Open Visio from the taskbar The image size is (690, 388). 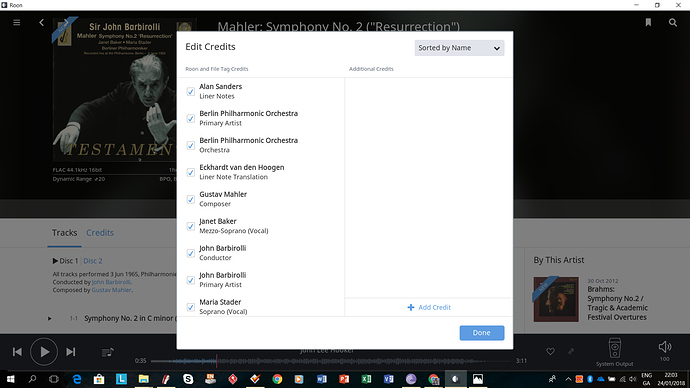click(x=388, y=379)
